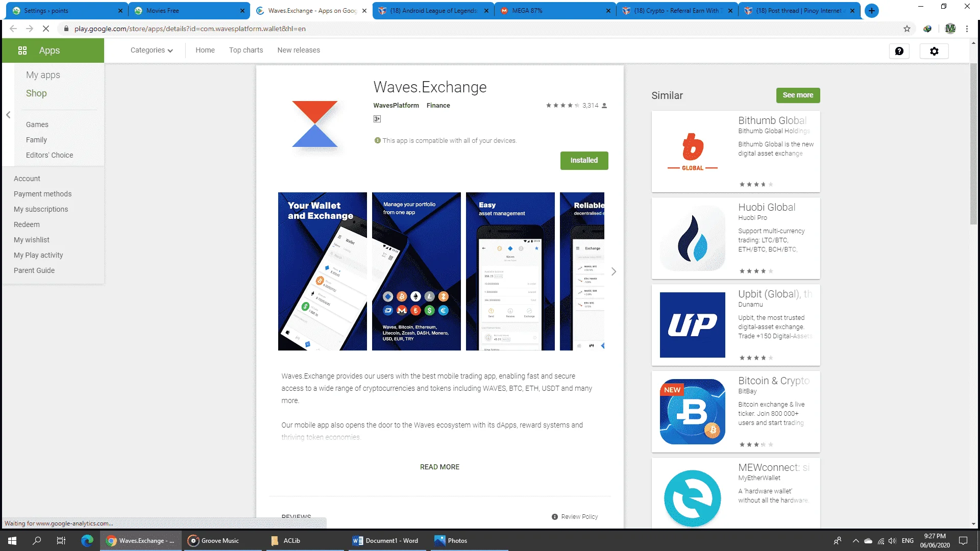
Task: Click READ MORE for description
Action: click(439, 467)
